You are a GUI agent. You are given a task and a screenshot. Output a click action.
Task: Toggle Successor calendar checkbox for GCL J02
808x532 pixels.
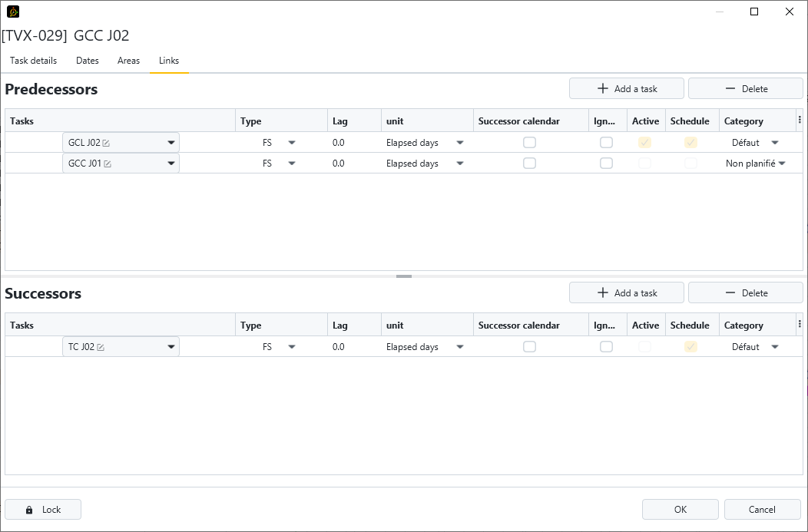(x=529, y=143)
